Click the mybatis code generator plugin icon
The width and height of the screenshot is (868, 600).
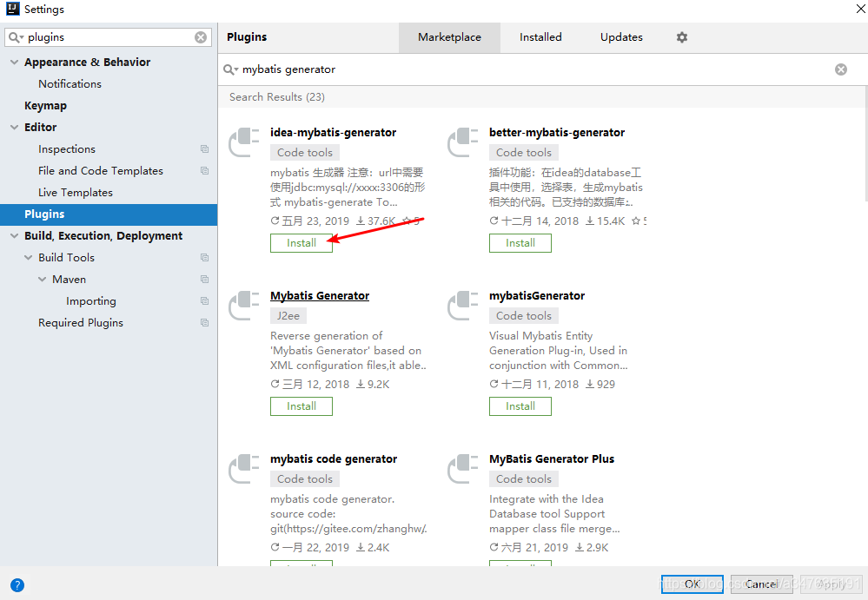(x=244, y=468)
